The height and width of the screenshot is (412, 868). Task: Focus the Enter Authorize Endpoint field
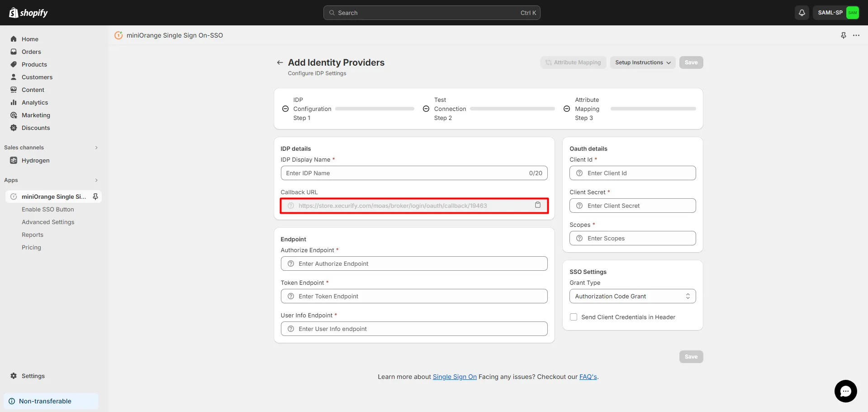click(x=414, y=263)
